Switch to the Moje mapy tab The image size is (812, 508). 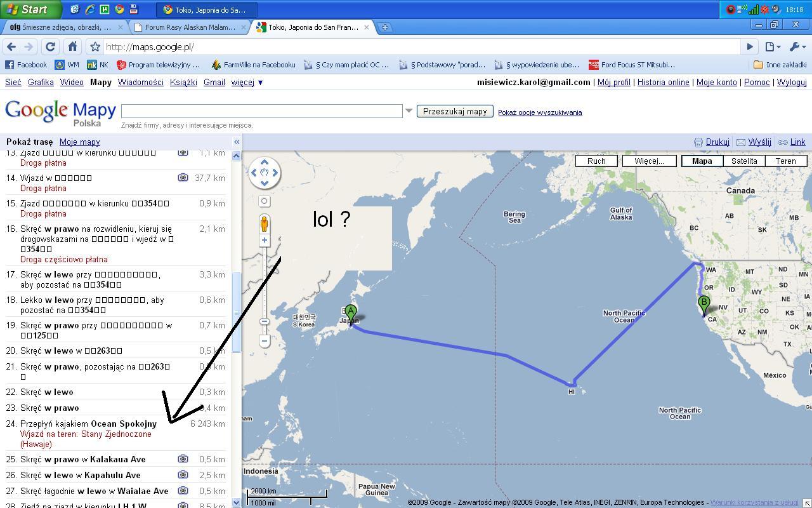coord(80,142)
